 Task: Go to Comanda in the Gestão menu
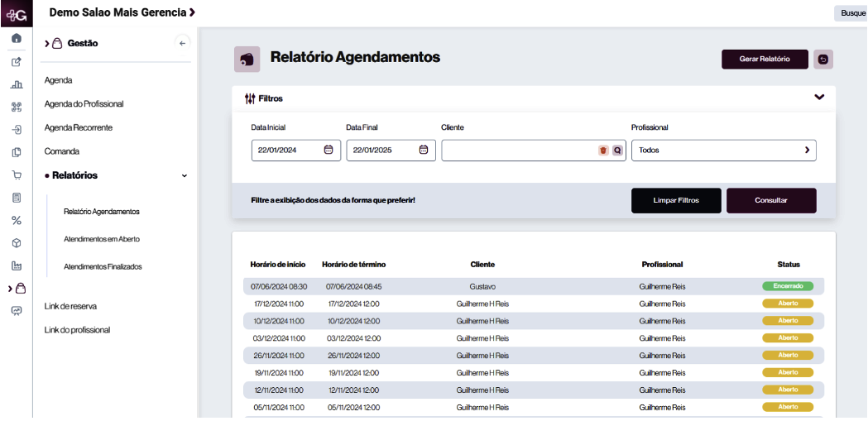click(62, 152)
